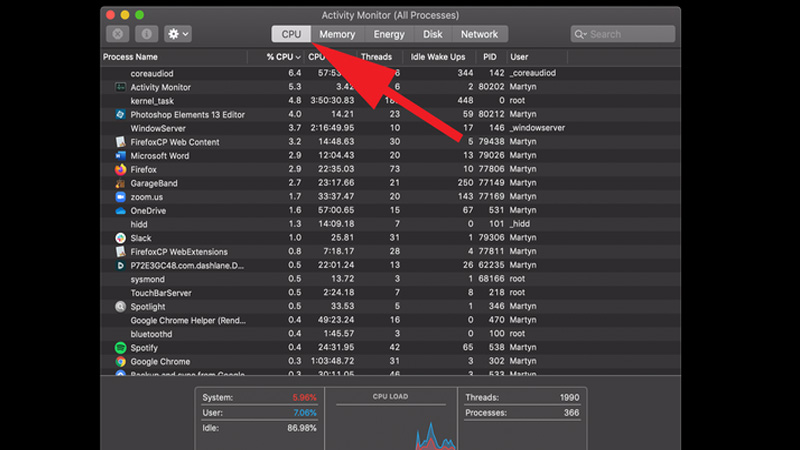Viewport: 800px width, 450px height.
Task: Click the FirefoxCP WebExtensions icon
Action: coord(120,252)
